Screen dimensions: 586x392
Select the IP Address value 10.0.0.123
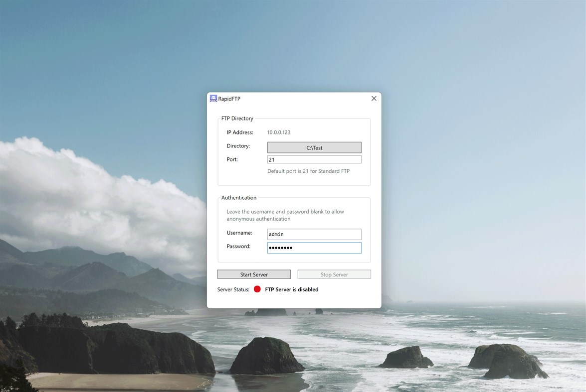pos(280,132)
